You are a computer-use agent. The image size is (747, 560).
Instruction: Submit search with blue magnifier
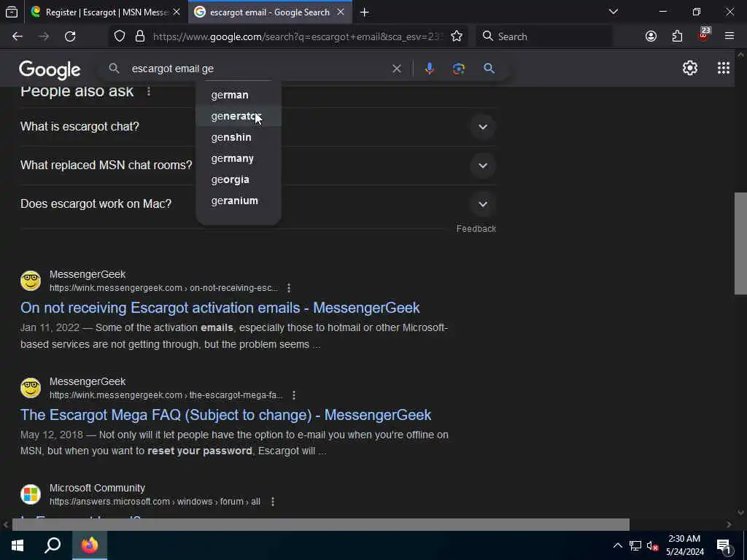[x=489, y=69]
